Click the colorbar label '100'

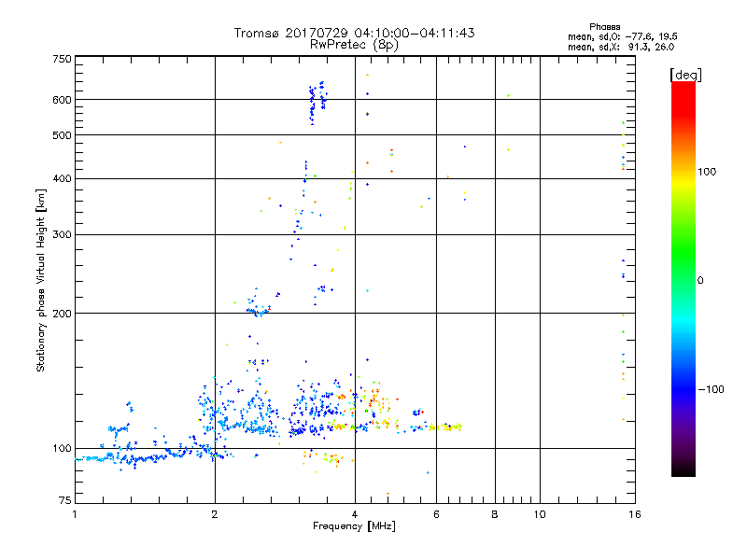(707, 172)
